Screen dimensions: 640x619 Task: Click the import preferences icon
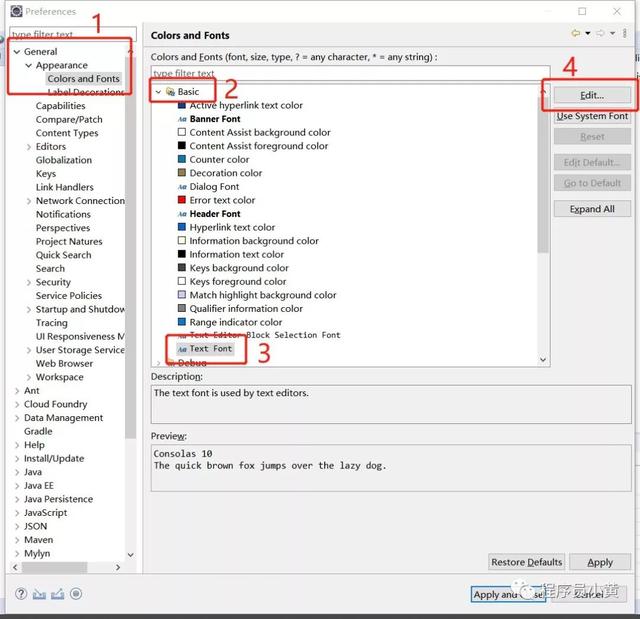tap(39, 594)
